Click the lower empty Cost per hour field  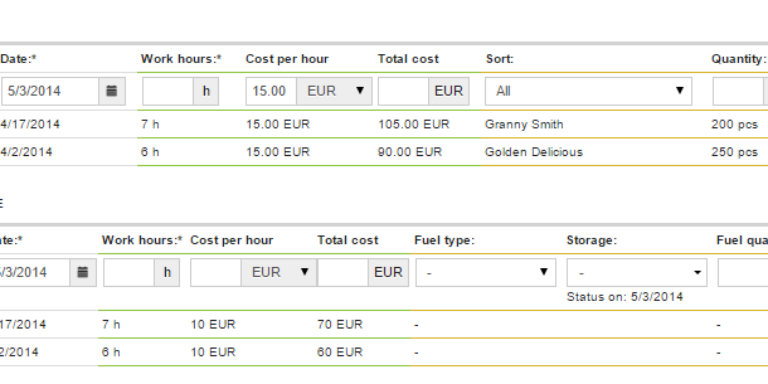coord(216,272)
